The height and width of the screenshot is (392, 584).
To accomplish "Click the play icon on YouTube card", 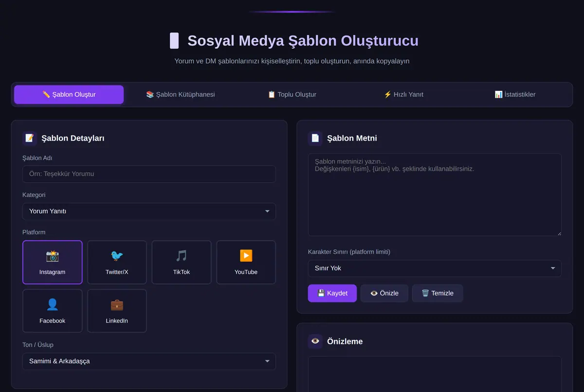I will pyautogui.click(x=246, y=256).
